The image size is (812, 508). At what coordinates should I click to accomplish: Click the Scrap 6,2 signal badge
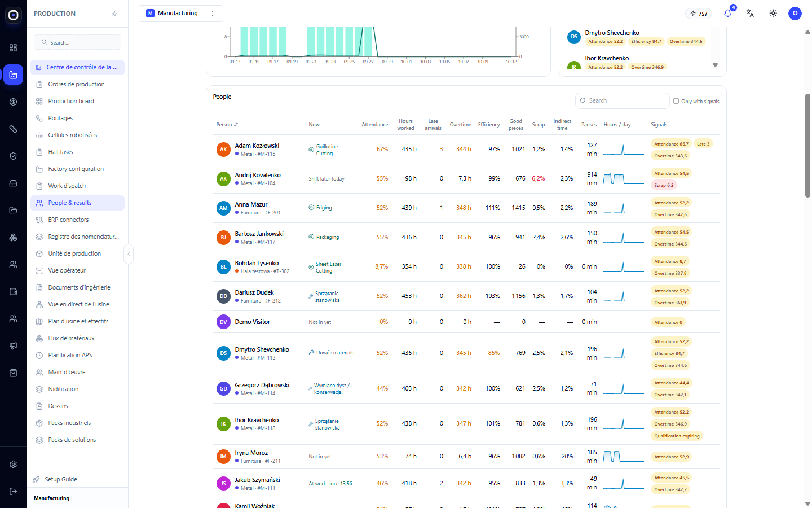point(664,185)
